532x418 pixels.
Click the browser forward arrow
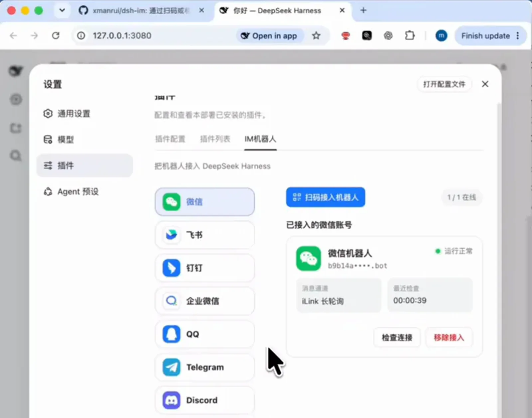(34, 36)
